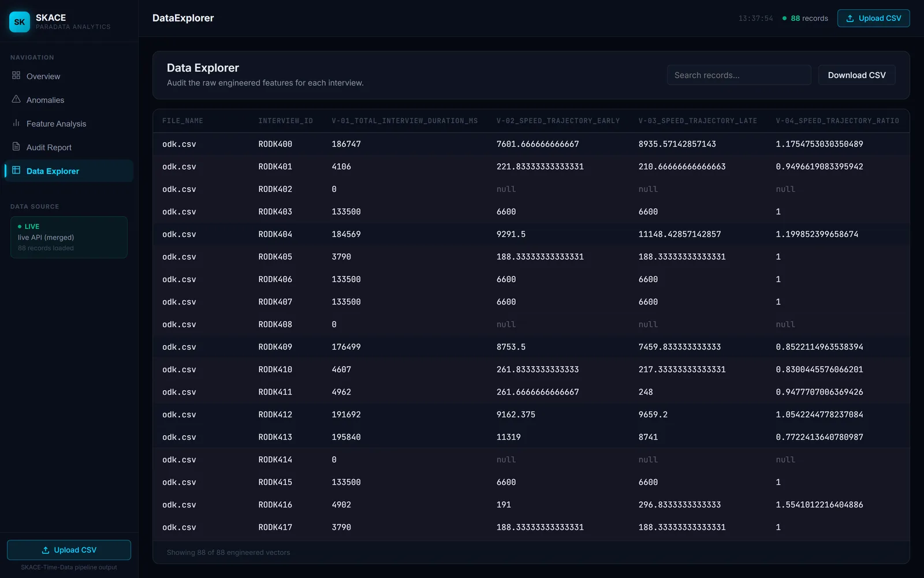Click 'Showing 88 of 88 engineered vectors' footer

(x=228, y=553)
